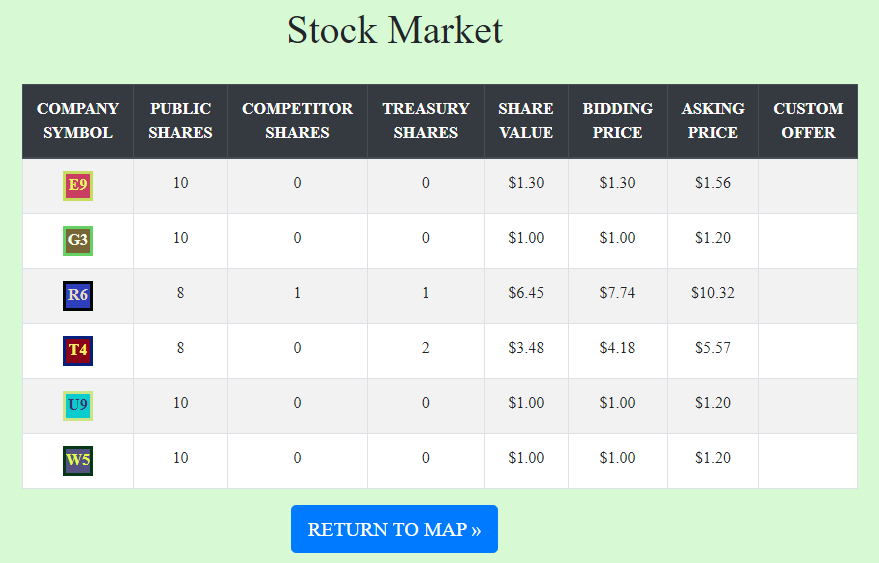This screenshot has height=563, width=879.
Task: Select the U9 company symbol icon
Action: tap(78, 405)
